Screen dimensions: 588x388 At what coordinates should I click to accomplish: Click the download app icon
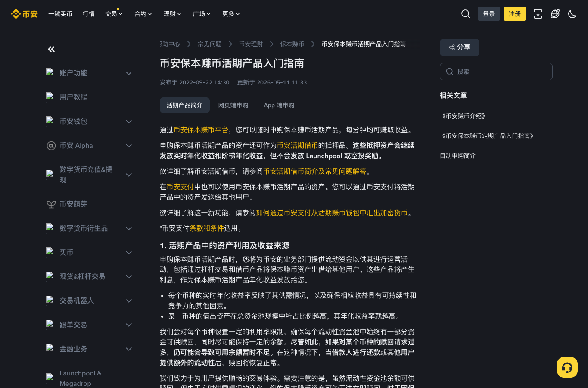pos(538,14)
